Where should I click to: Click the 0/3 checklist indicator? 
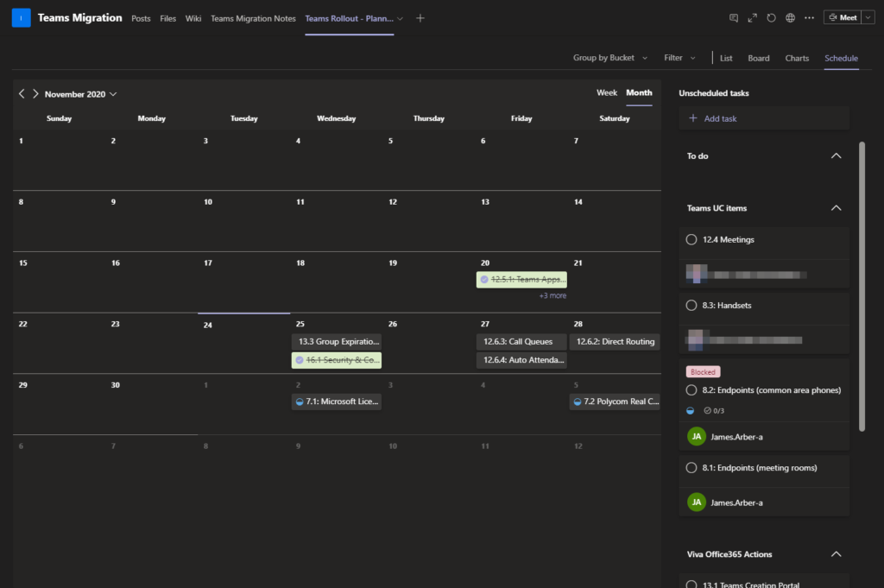[714, 410]
